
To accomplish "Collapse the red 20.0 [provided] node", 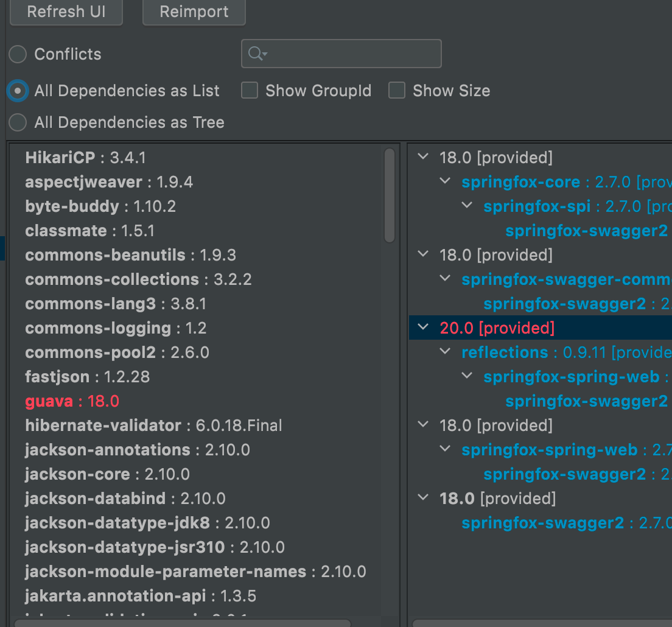I will tap(423, 328).
